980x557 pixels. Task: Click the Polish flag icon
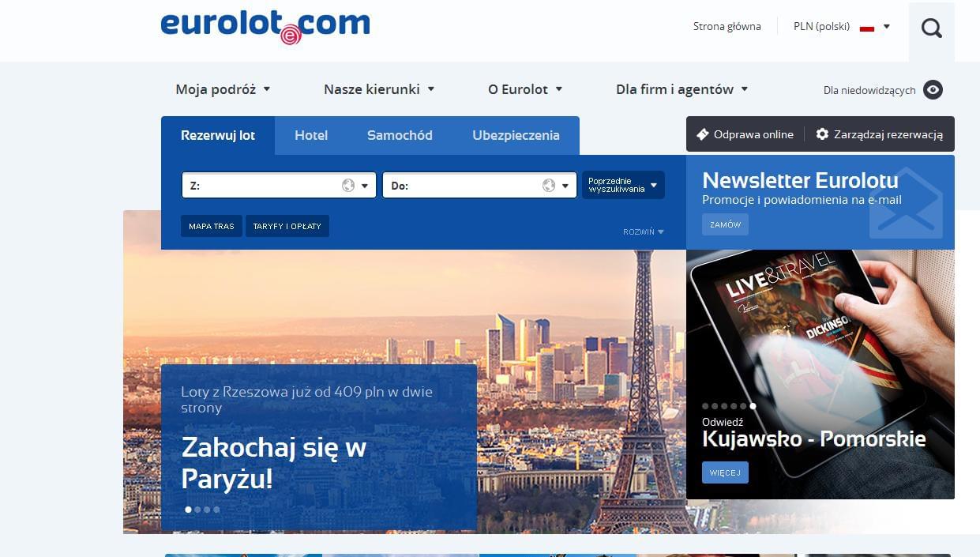click(867, 27)
